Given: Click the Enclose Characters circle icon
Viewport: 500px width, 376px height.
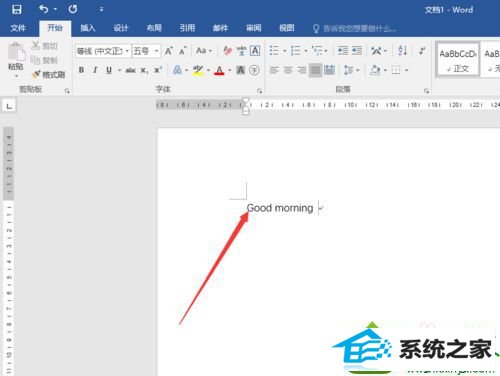Looking at the screenshot, I should 254,70.
